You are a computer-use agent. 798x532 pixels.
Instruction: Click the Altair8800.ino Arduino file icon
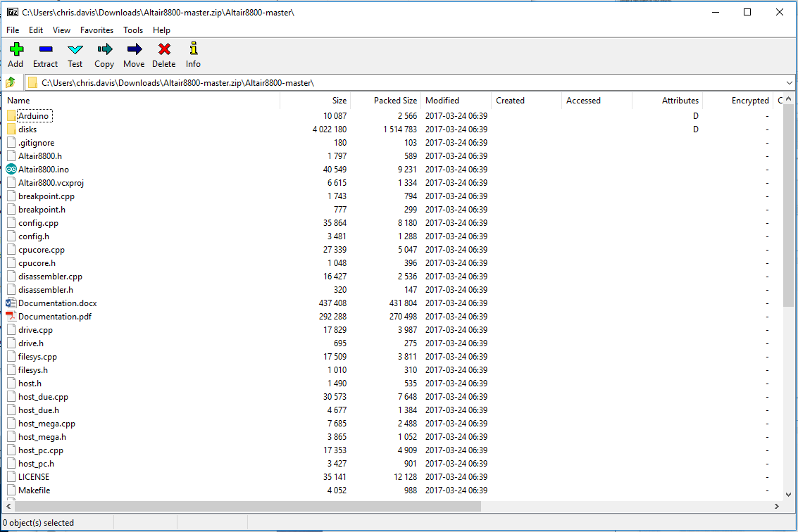click(11, 170)
